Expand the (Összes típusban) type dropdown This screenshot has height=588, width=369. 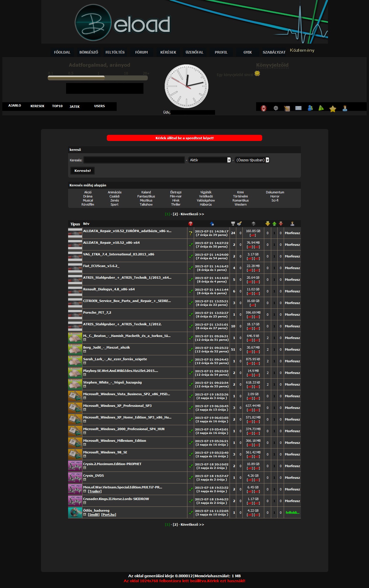click(252, 160)
